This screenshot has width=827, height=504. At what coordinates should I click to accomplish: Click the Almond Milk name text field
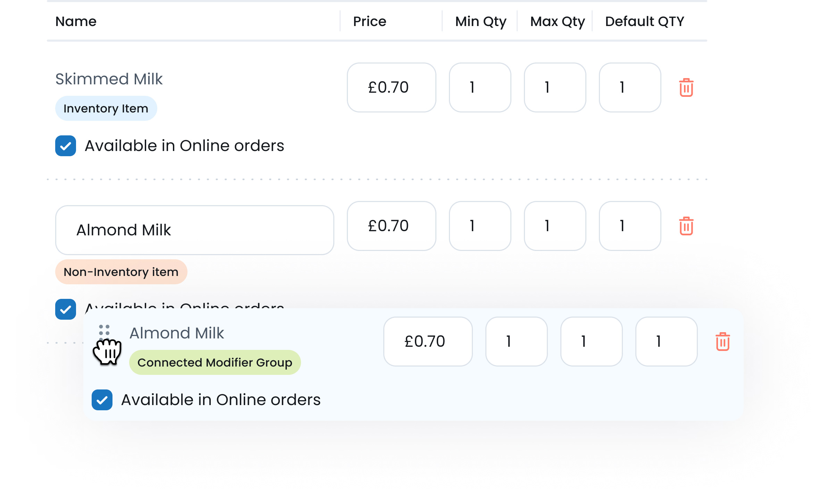(194, 230)
